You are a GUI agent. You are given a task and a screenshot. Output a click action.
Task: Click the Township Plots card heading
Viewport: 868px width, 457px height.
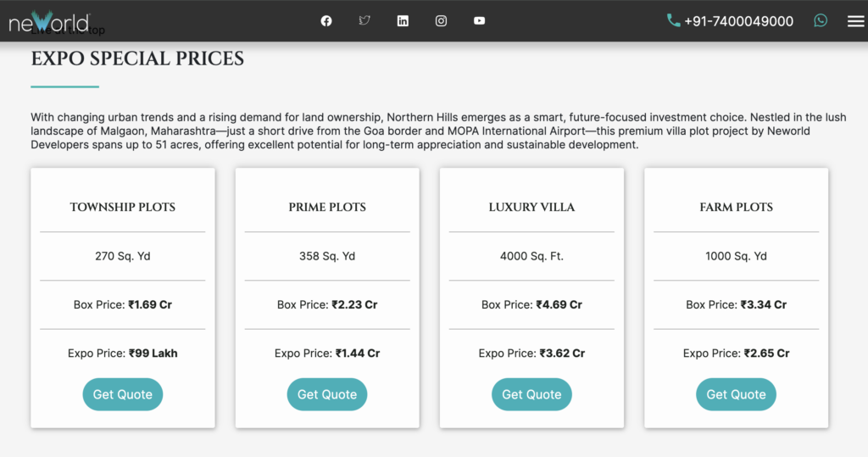coord(123,207)
